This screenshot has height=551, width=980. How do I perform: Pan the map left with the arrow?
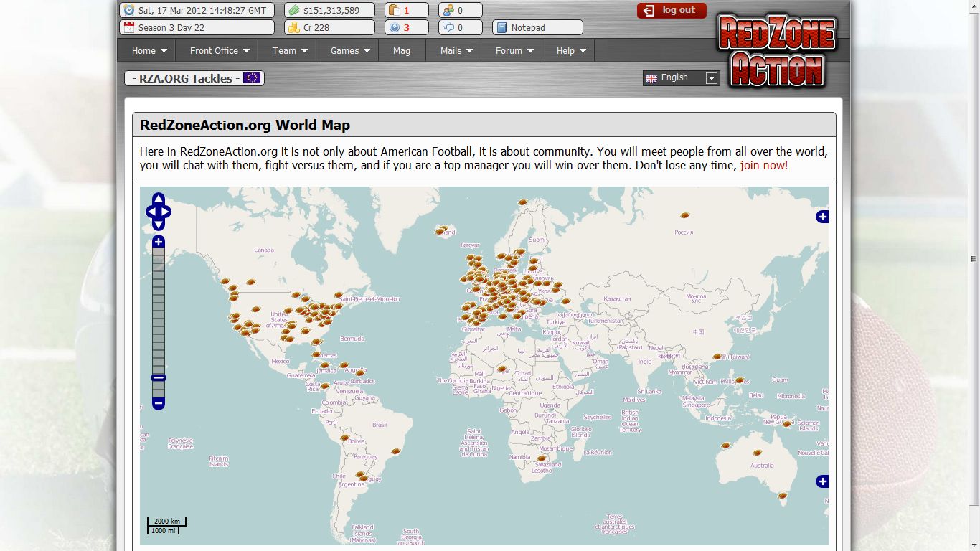click(x=151, y=212)
